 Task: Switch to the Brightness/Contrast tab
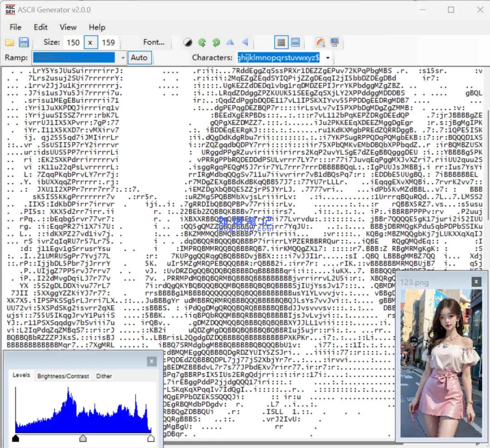pos(63,376)
